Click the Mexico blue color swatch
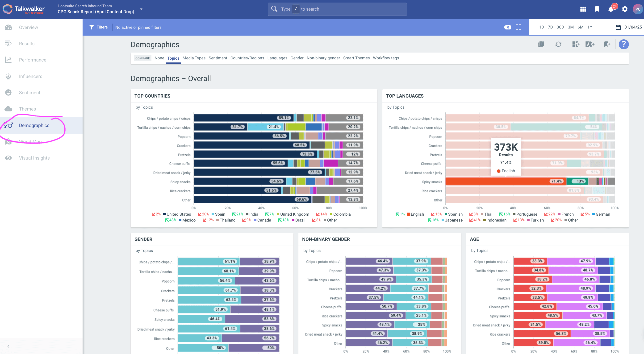Image resolution: width=644 pixels, height=354 pixels. coord(180,220)
